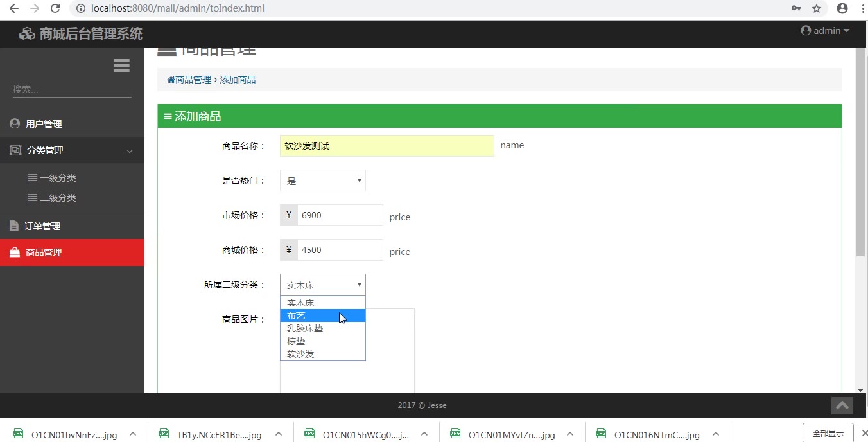Click 全部显示 to show all downloads
The height and width of the screenshot is (442, 868).
[x=828, y=433]
